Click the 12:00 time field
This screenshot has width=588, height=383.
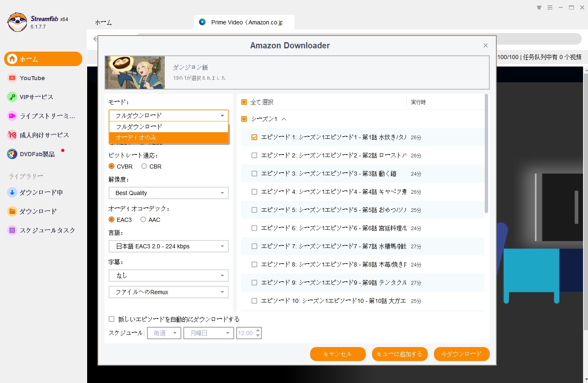[246, 333]
